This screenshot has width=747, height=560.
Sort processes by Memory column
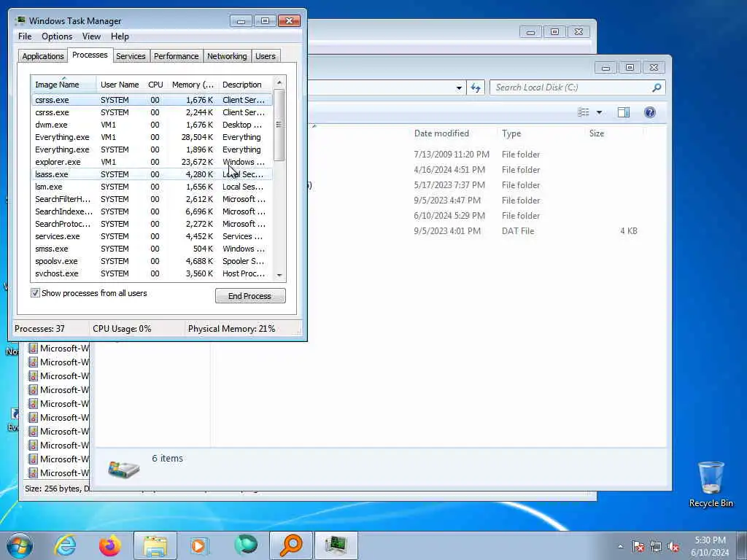[x=193, y=85]
